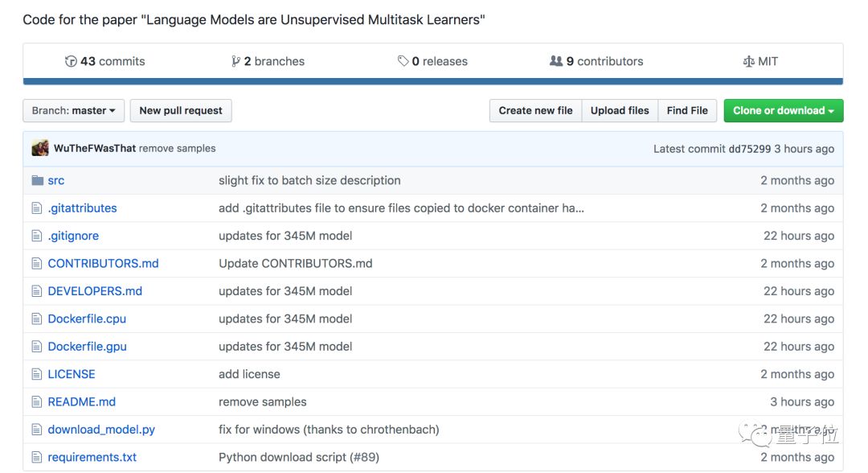Click the MIT license scale icon
868x473 pixels.
(x=748, y=61)
